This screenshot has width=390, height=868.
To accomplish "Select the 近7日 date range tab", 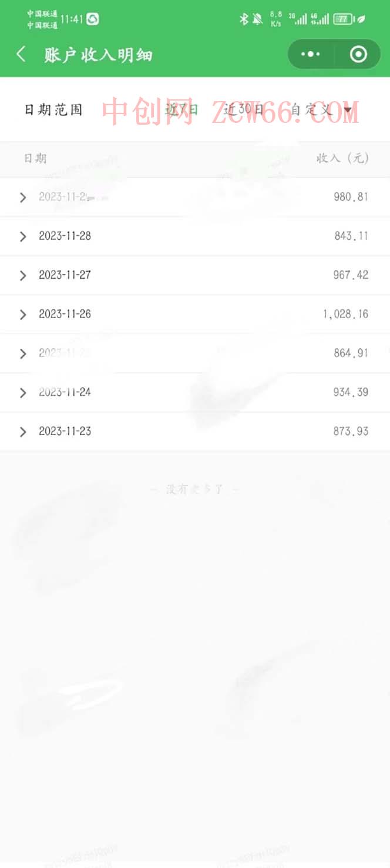I will pyautogui.click(x=181, y=109).
